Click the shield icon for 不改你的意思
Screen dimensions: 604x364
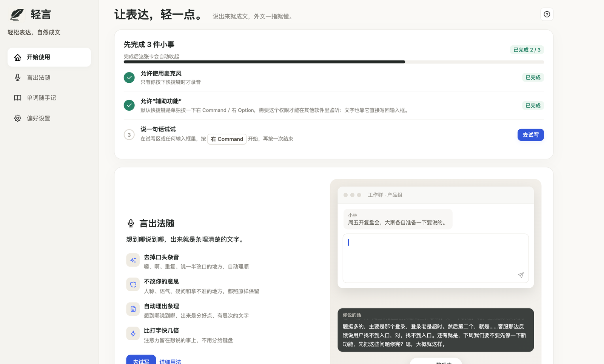[133, 285]
